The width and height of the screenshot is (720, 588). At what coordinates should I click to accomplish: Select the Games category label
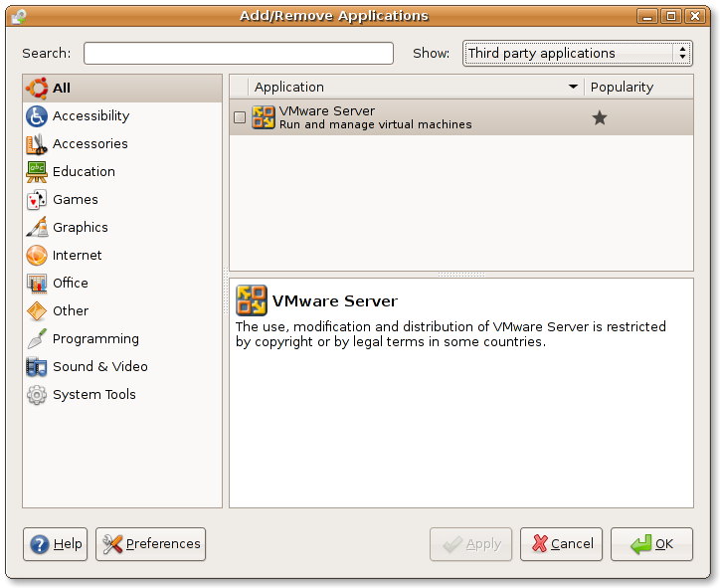[x=76, y=200]
